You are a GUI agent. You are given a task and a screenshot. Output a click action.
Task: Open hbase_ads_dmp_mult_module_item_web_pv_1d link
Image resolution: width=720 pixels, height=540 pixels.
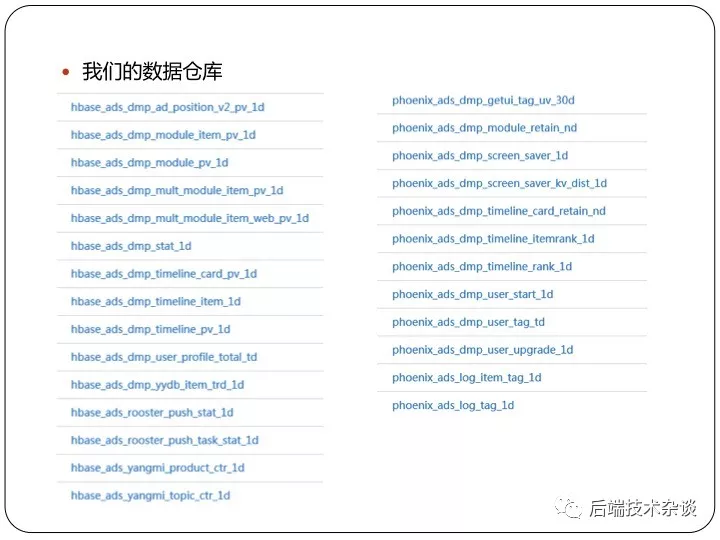pyautogui.click(x=190, y=218)
